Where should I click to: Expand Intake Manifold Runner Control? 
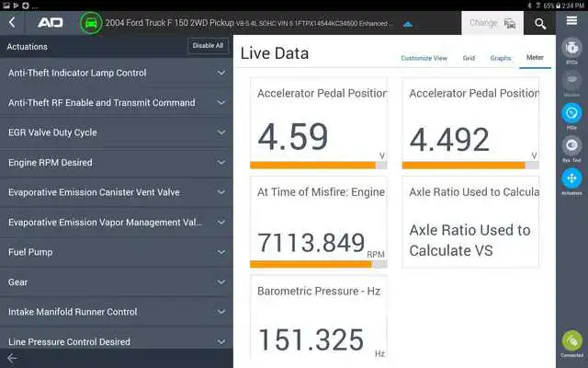(x=117, y=312)
